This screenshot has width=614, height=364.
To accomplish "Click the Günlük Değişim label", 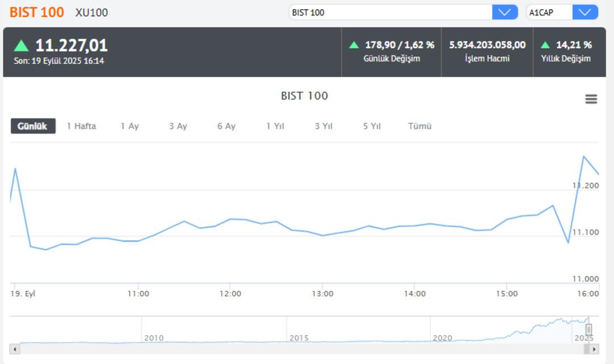I will click(x=392, y=58).
